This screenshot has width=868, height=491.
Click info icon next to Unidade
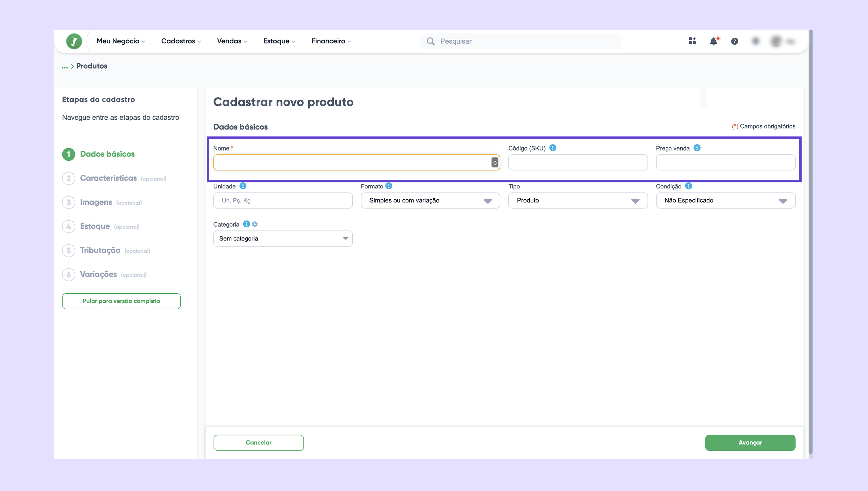coord(243,186)
